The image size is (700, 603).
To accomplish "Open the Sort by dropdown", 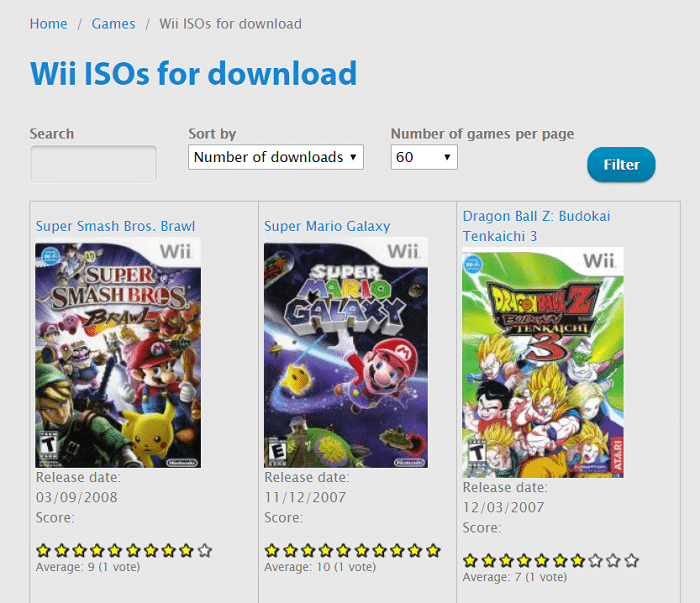I will (x=276, y=157).
